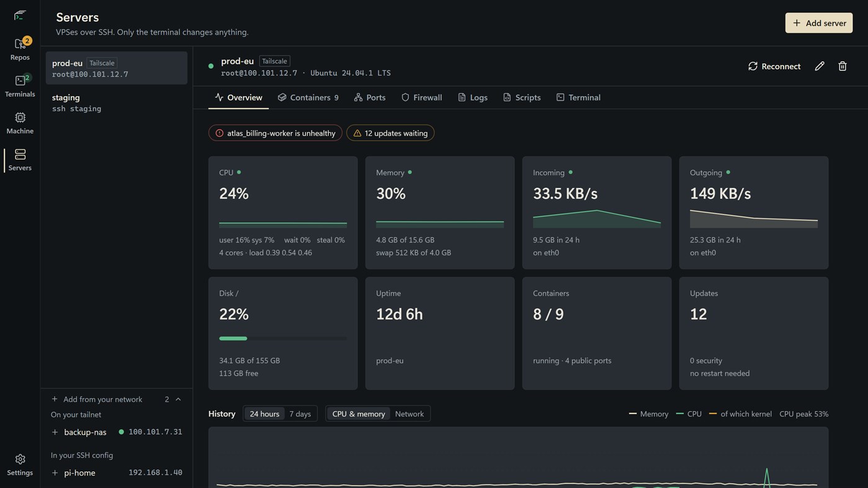Open the Ports tab
The height and width of the screenshot is (488, 868).
point(370,97)
